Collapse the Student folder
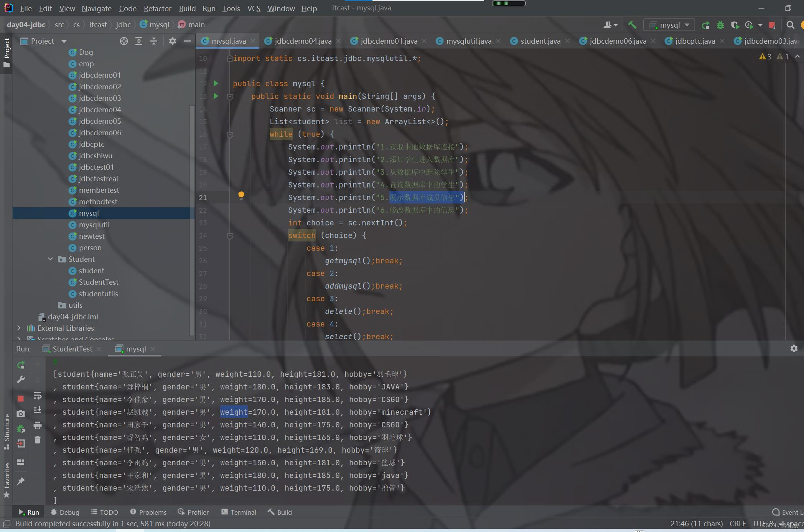Screen dimensions: 804x532 coord(50,259)
